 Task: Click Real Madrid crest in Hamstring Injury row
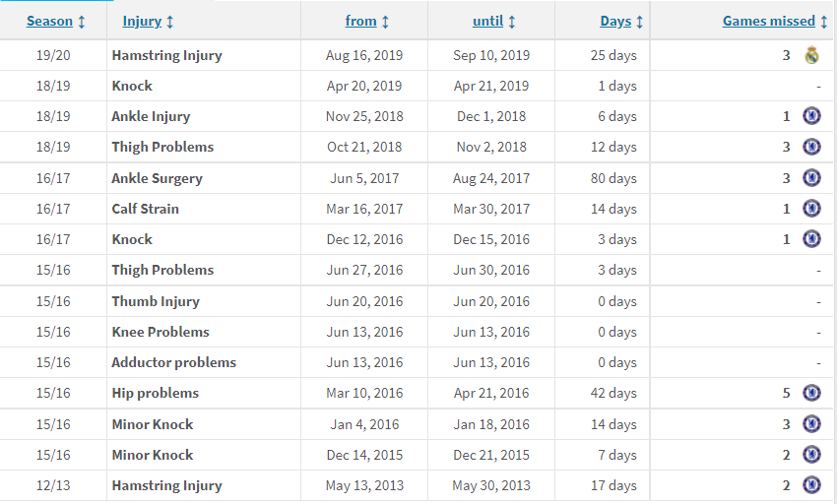[x=811, y=55]
